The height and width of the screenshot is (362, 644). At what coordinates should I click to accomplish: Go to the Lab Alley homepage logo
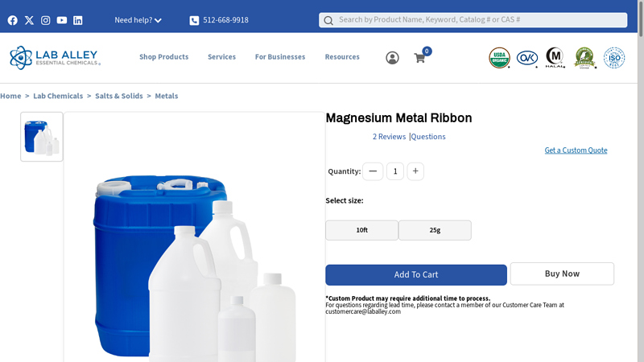click(x=55, y=57)
